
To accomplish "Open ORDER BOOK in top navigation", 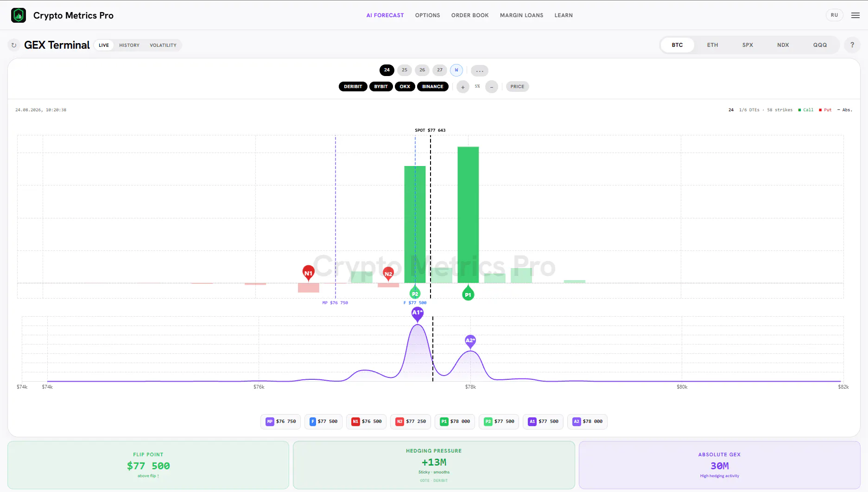I will click(470, 15).
